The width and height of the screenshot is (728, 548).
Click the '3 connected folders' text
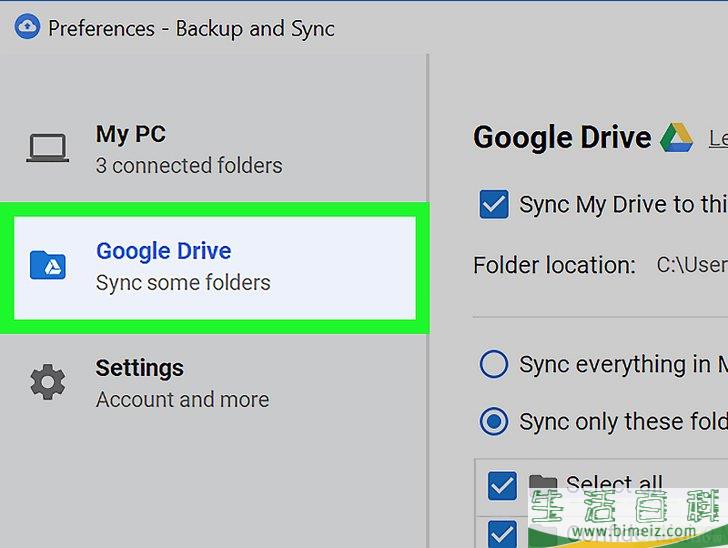click(x=189, y=165)
